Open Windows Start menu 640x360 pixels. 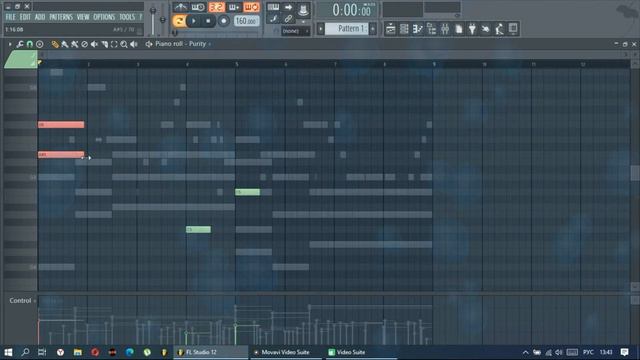click(x=8, y=352)
